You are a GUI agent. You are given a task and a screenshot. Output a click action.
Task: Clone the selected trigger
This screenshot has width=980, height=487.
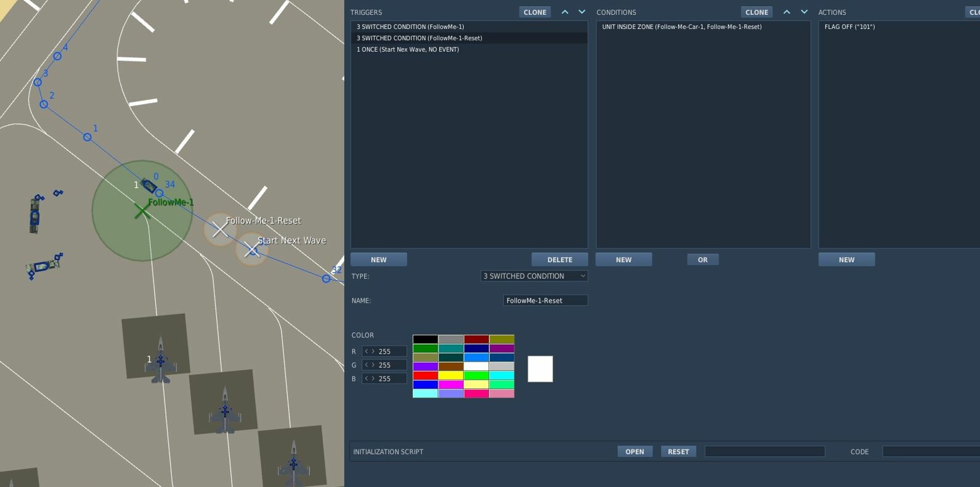pos(535,12)
